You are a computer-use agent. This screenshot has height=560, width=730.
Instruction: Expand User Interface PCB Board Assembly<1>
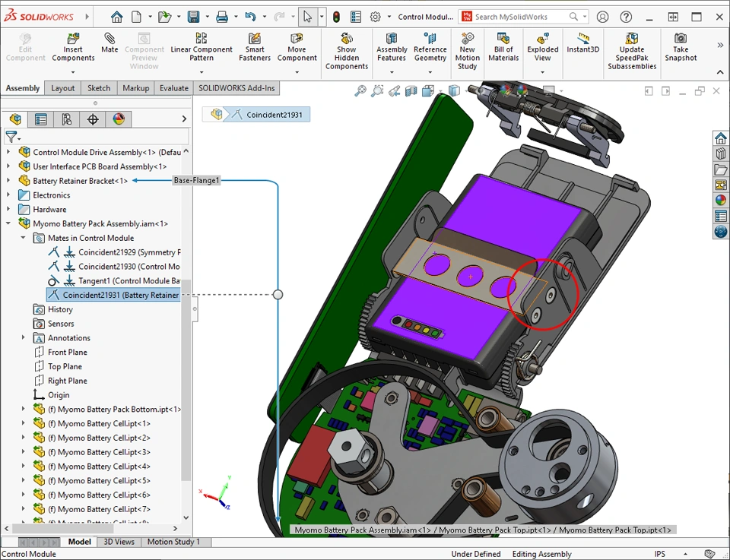[8, 166]
